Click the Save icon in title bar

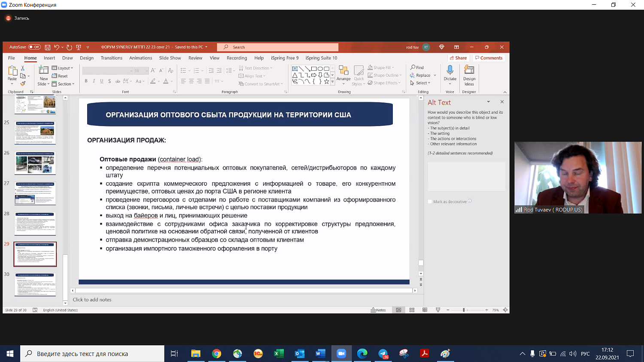point(48,47)
